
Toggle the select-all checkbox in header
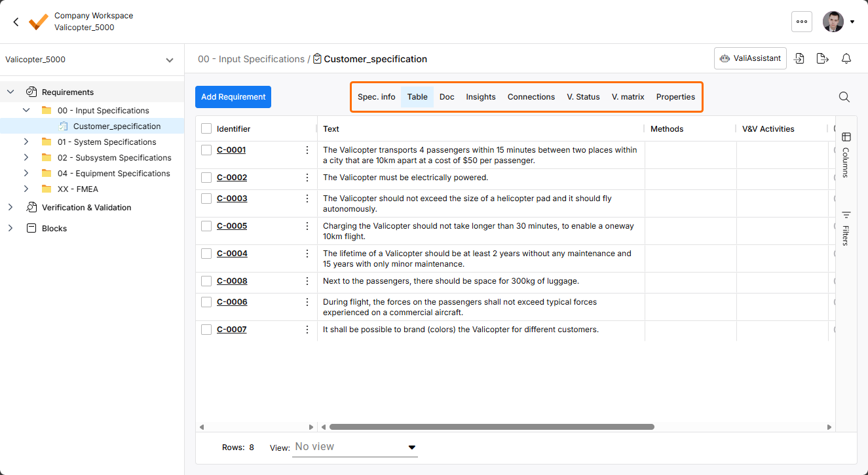206,129
